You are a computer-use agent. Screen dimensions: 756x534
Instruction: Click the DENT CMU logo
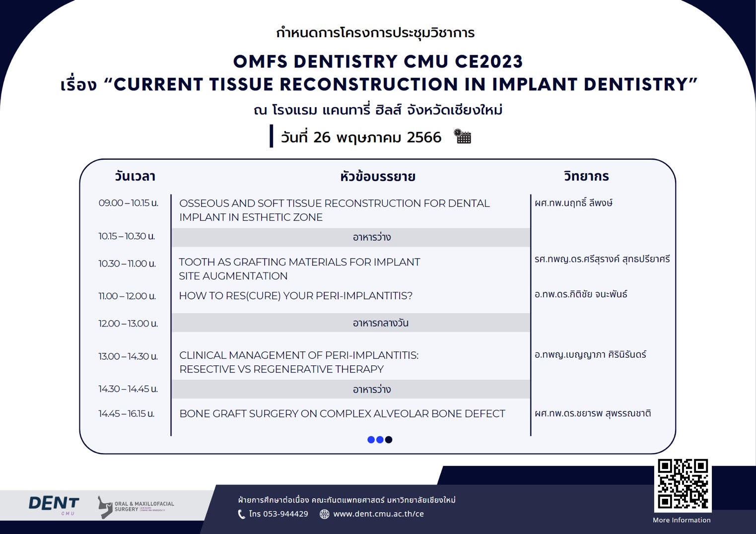click(x=54, y=505)
